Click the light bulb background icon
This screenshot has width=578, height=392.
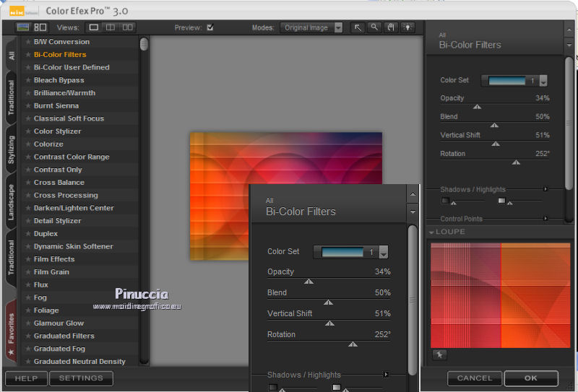[x=407, y=27]
